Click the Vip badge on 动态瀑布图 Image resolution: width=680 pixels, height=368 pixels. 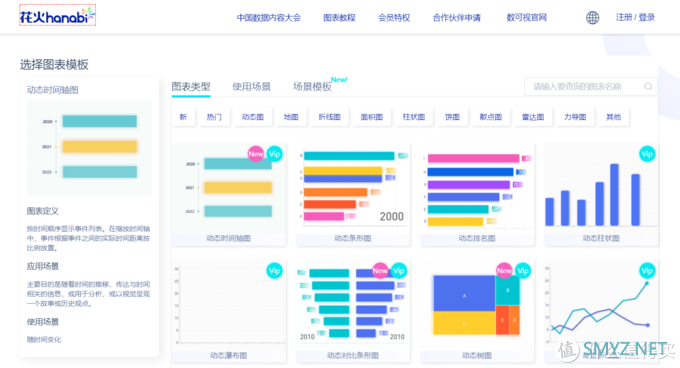click(275, 271)
